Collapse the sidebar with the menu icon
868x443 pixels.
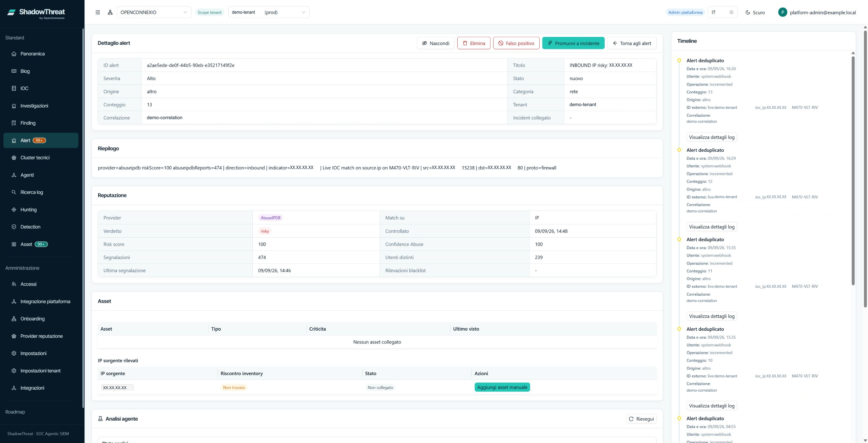coord(98,13)
